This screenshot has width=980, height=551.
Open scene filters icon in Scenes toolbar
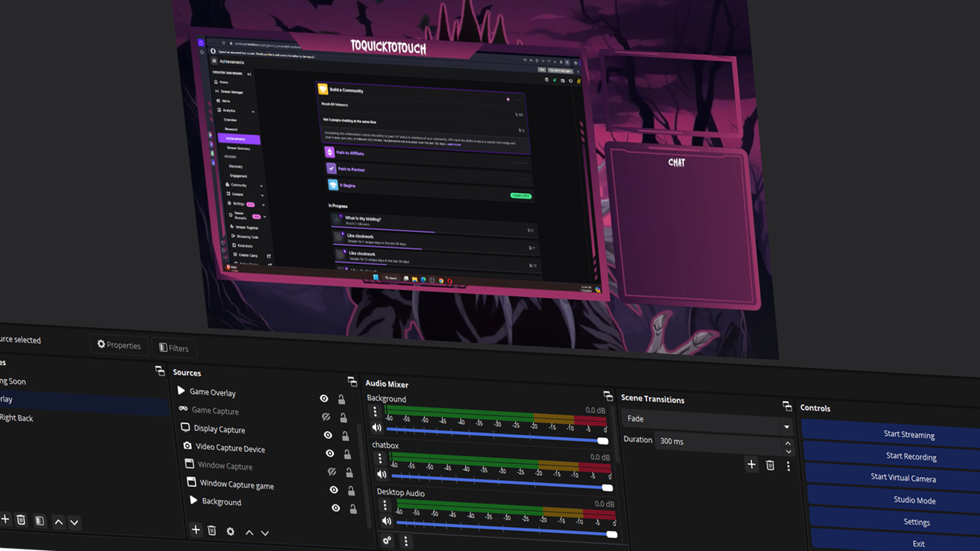tap(39, 520)
